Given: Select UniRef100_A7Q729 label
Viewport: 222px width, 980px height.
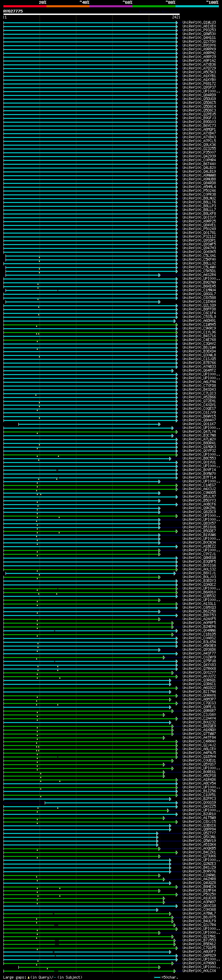Looking at the screenshot, I should [199, 68].
